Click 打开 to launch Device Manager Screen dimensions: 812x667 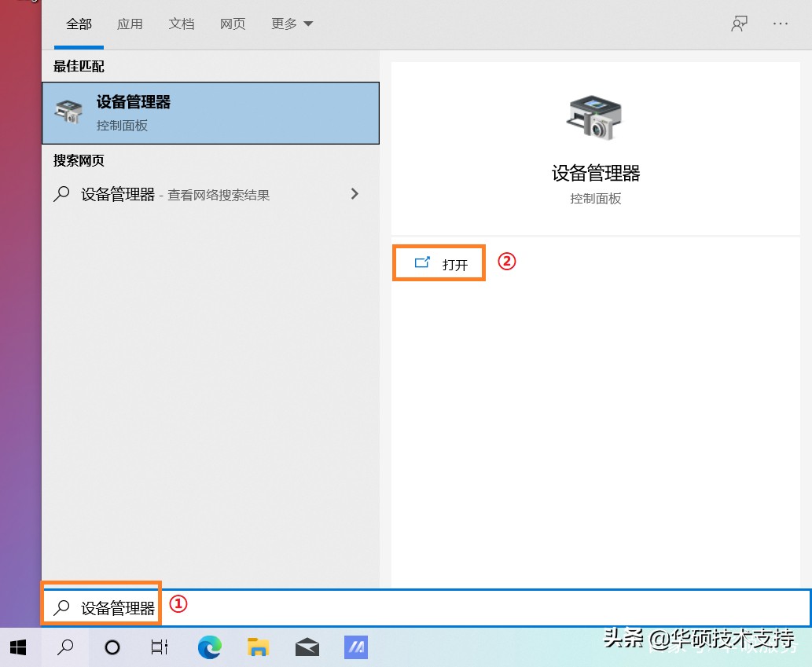point(439,262)
